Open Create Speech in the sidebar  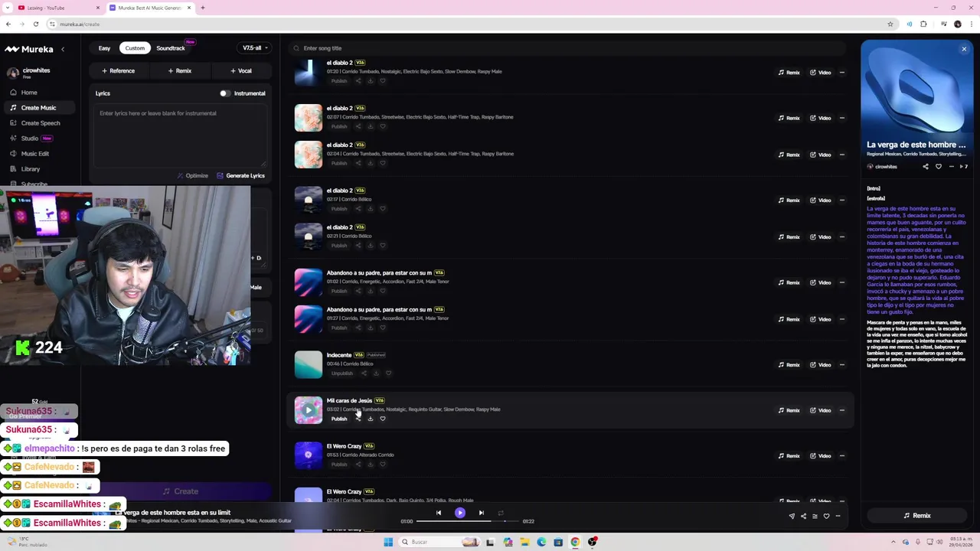40,123
